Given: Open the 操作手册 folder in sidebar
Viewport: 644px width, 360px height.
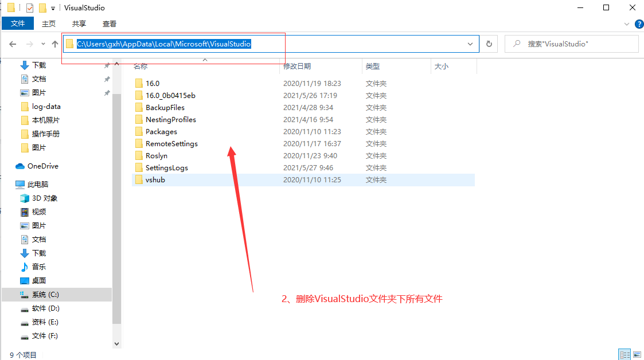Looking at the screenshot, I should click(45, 134).
